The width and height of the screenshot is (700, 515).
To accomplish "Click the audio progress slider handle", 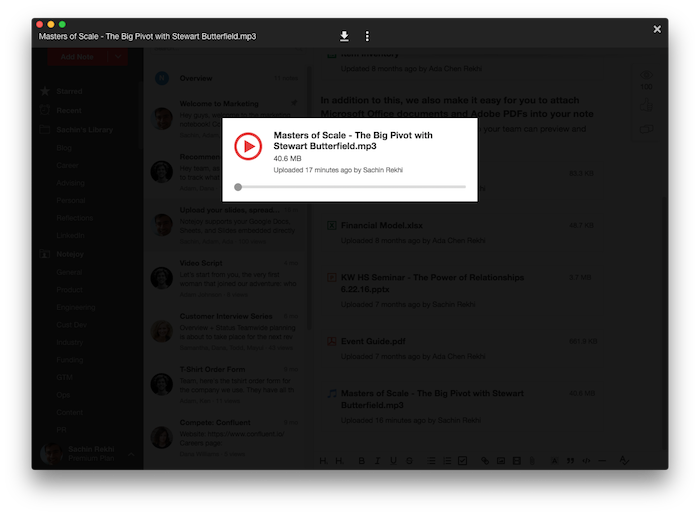I will 238,187.
